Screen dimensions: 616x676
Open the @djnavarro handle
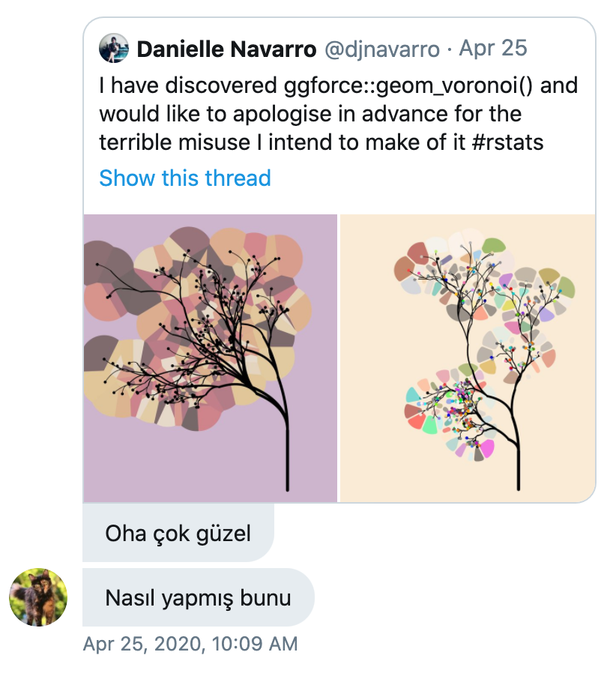click(382, 49)
